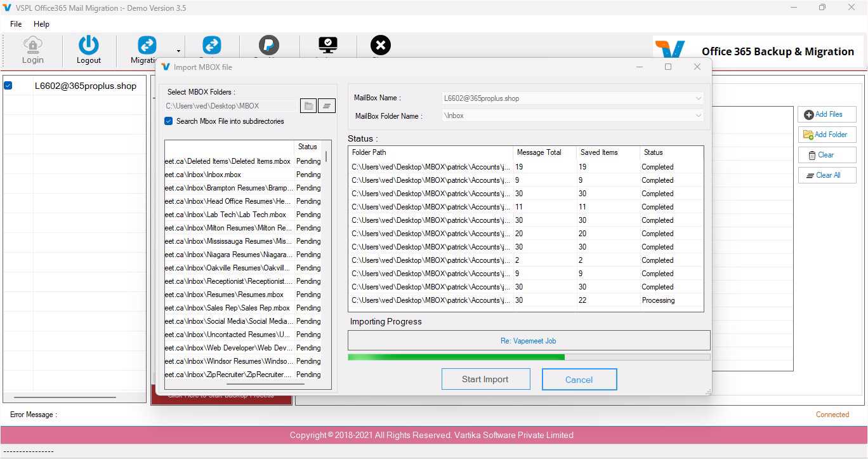Select the Receptionist mbox row

coord(244,281)
